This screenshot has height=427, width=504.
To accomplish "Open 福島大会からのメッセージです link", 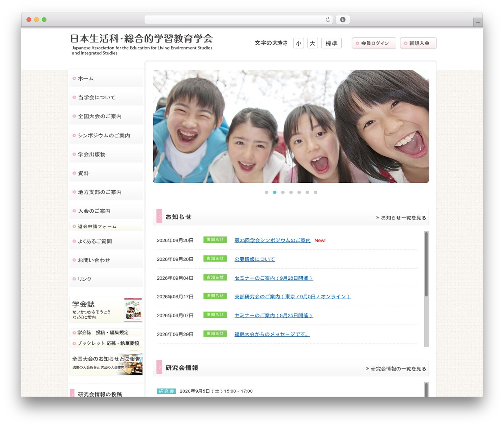I will tap(272, 334).
